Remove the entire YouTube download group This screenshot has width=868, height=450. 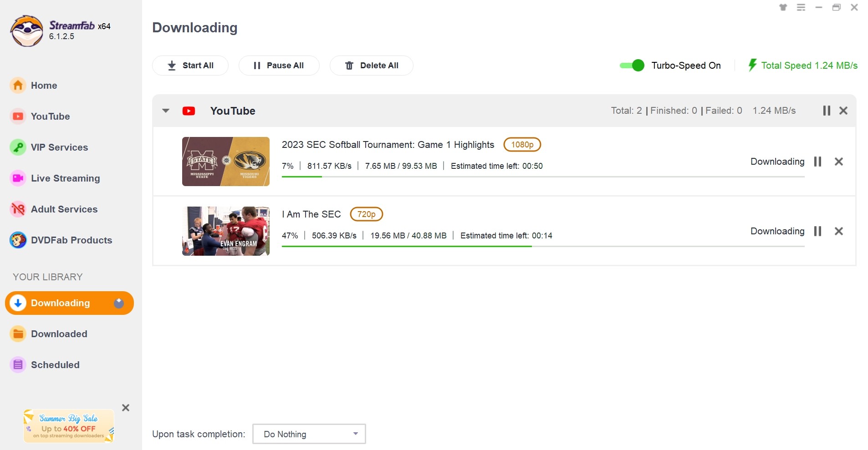[x=843, y=111]
